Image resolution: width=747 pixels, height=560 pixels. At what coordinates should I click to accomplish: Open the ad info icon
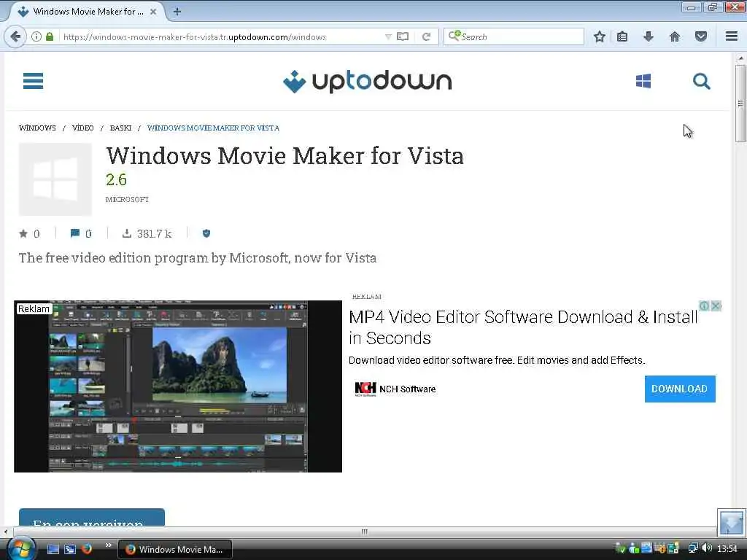[704, 306]
